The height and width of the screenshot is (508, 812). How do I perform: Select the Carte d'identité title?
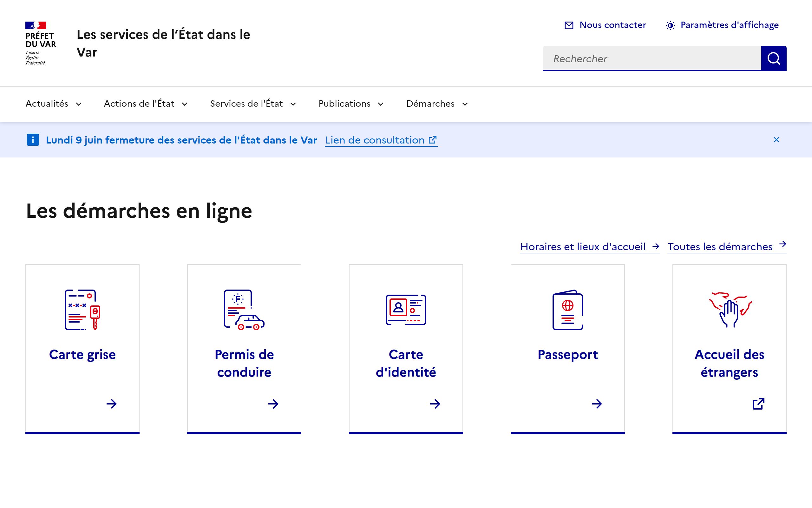pyautogui.click(x=406, y=363)
